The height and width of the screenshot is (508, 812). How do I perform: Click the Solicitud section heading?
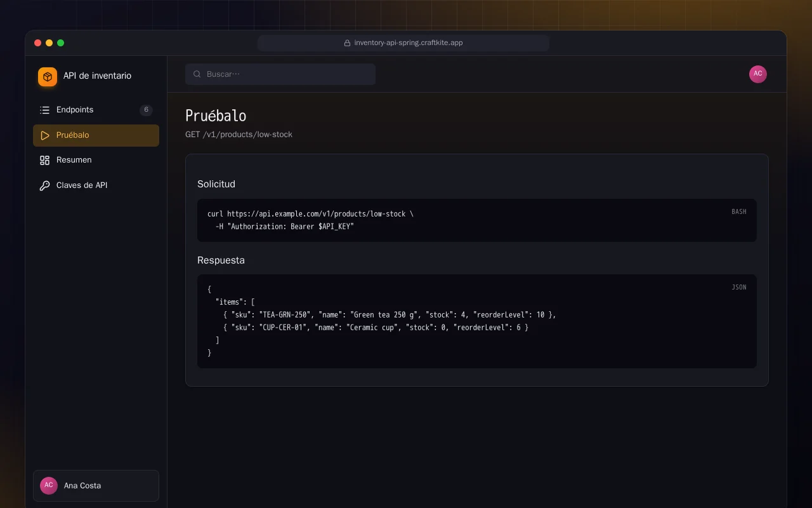(x=216, y=184)
